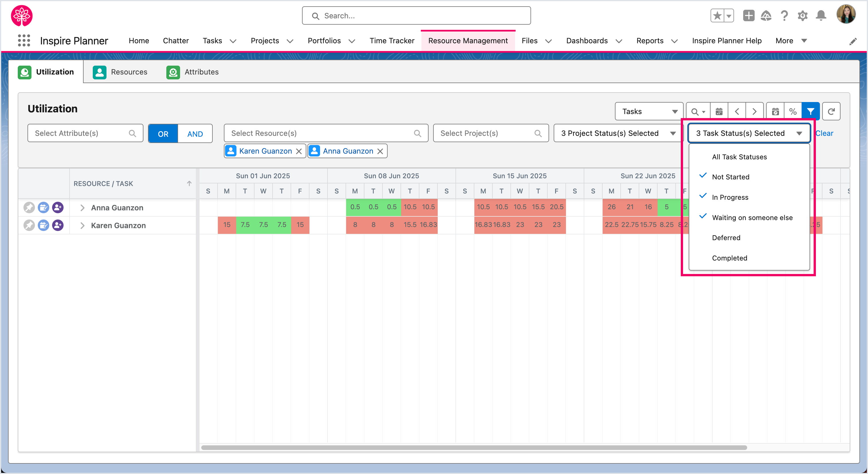Click the Select Resource(s) field
Viewport: 868px width, 474px height.
click(x=326, y=133)
